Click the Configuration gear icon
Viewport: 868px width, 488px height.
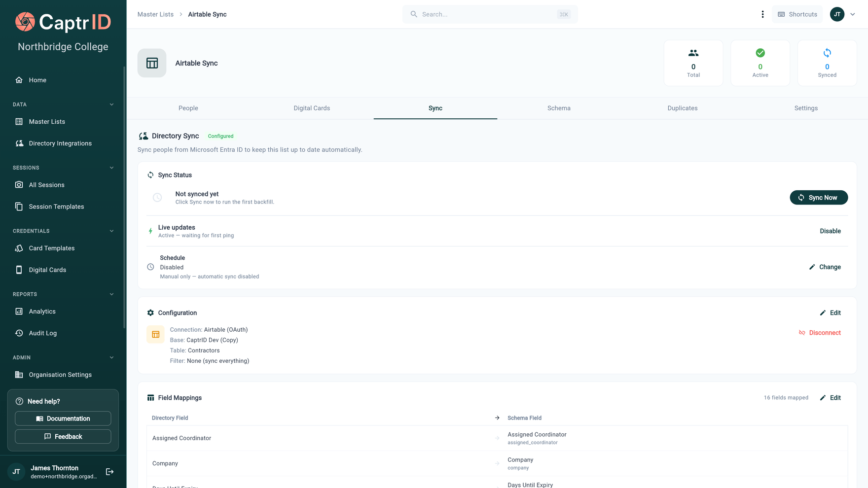[150, 313]
